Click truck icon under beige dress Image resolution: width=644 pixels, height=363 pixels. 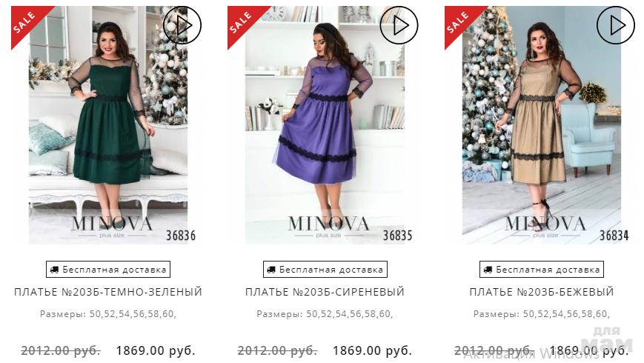coord(488,270)
